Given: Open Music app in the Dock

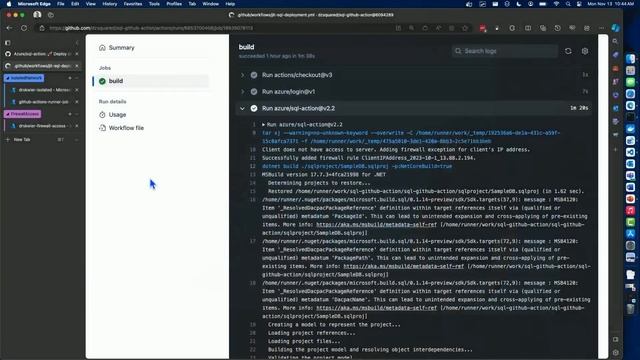Looking at the screenshot, I should point(631,211).
